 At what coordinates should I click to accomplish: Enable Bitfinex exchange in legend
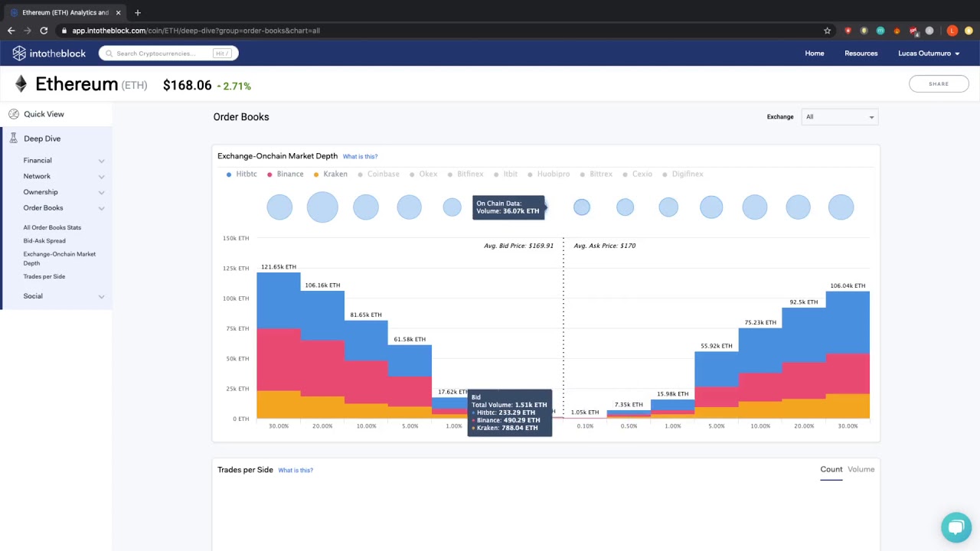[465, 174]
